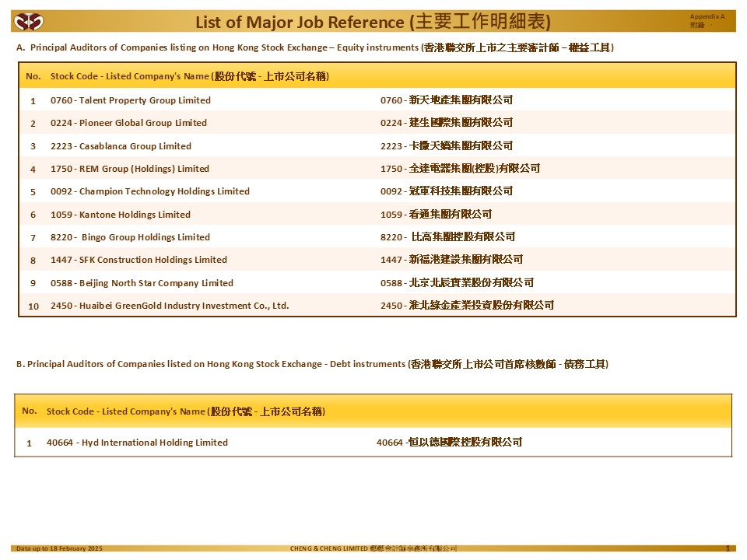Select '1447 - SFK Construction Holdings Limited'
Screen dimensions: 747x560
139,260
